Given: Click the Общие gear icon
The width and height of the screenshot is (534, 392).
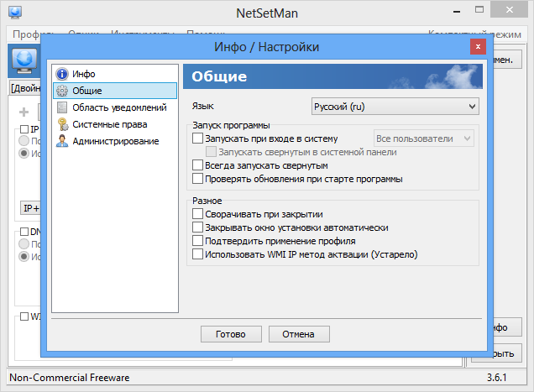Looking at the screenshot, I should click(62, 91).
